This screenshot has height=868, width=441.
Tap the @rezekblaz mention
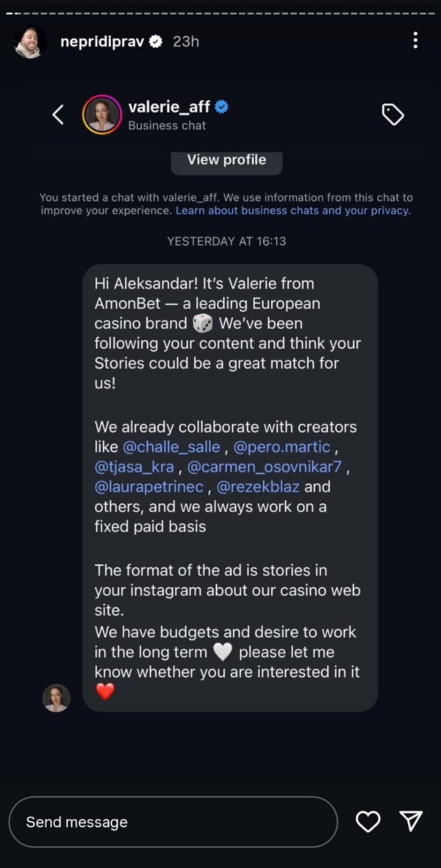click(x=258, y=487)
